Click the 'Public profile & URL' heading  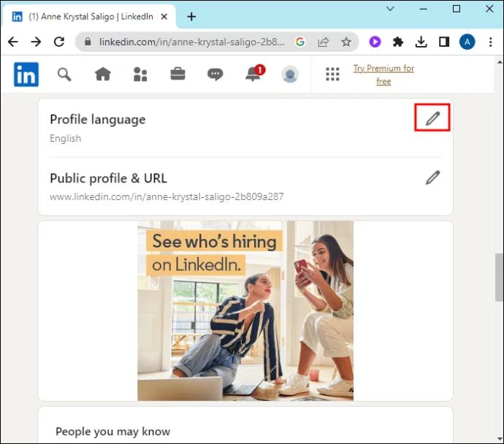(108, 178)
